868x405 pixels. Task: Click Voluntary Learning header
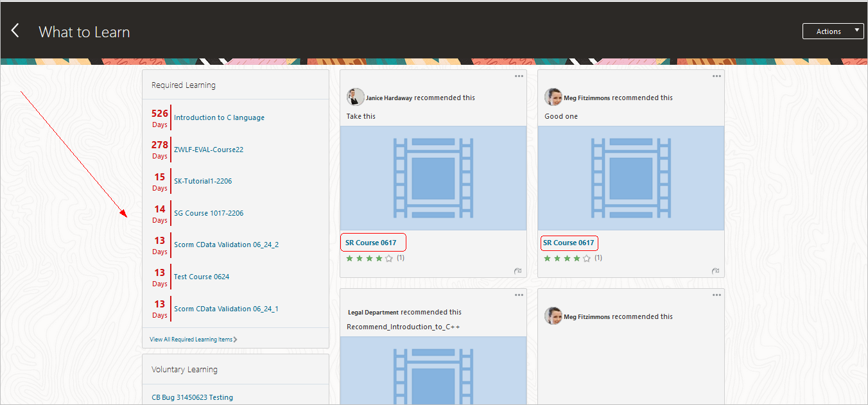(x=184, y=370)
